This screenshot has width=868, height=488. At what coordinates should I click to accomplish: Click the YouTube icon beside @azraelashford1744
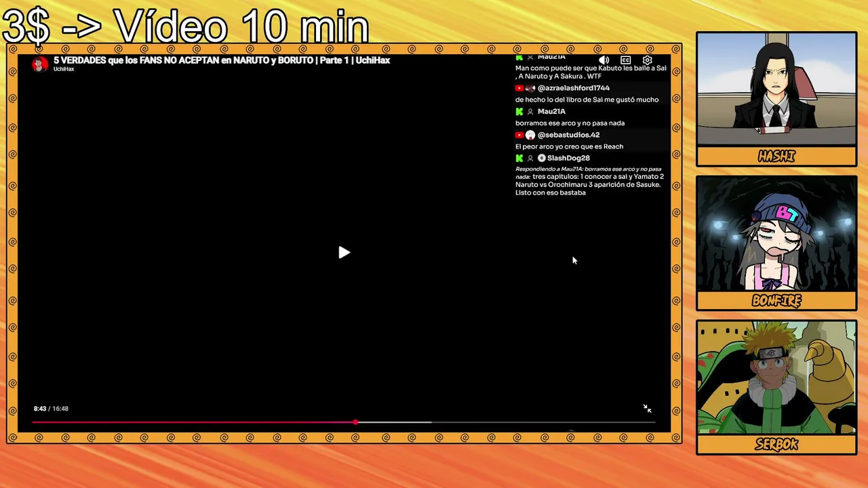[x=519, y=88]
